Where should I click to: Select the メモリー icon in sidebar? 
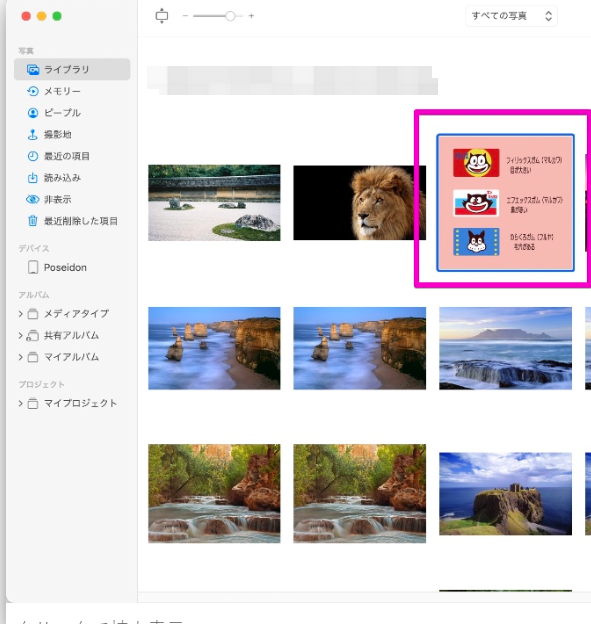coord(33,91)
